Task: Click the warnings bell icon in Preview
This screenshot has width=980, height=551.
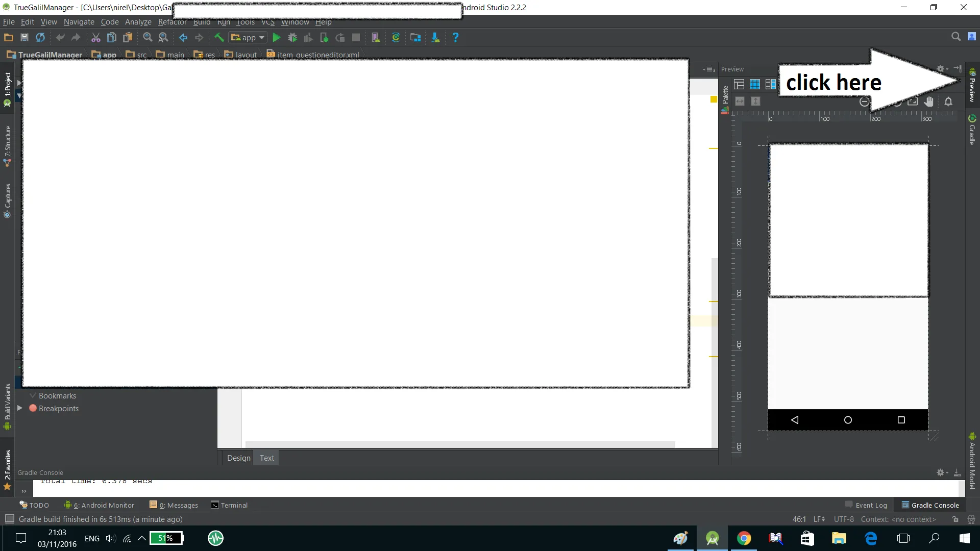Action: click(x=948, y=102)
